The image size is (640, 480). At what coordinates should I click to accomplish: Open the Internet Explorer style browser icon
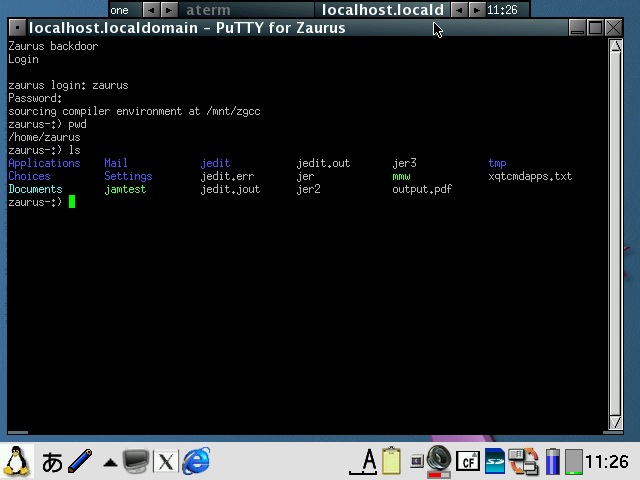point(196,461)
